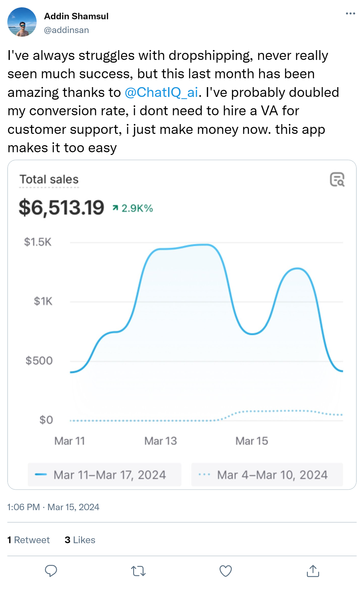The image size is (364, 593).
Task: Toggle the Mar 4–Mar 10, 2024 legend
Action: pyautogui.click(x=267, y=475)
